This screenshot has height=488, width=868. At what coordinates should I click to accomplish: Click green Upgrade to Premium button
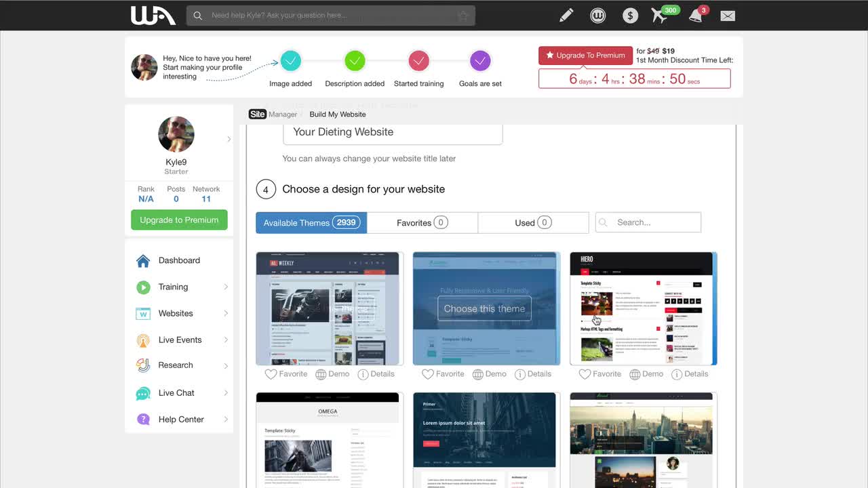[179, 220]
